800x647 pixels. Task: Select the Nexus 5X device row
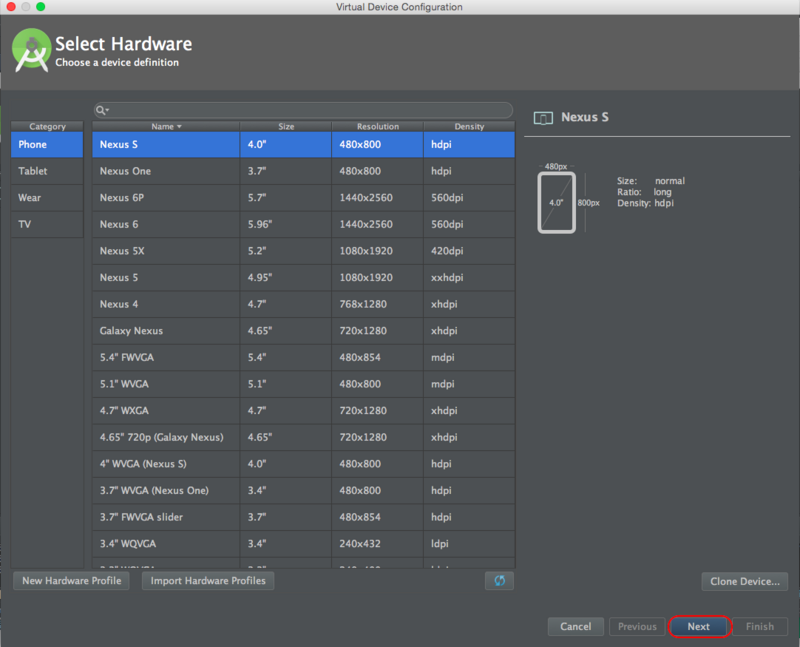(304, 251)
